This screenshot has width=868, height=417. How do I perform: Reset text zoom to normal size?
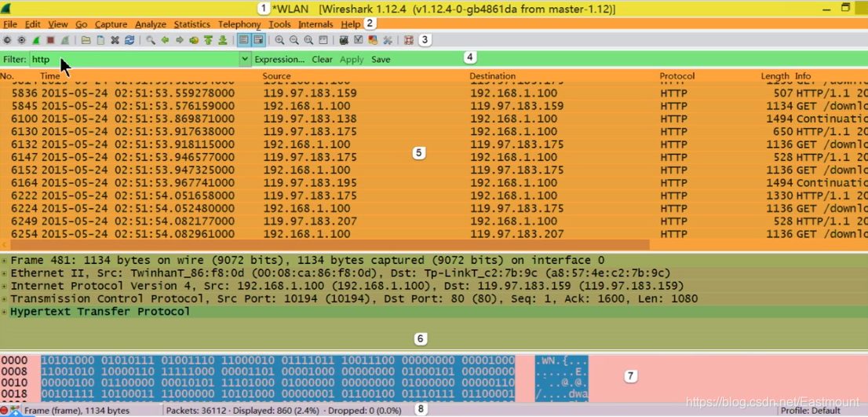[308, 40]
